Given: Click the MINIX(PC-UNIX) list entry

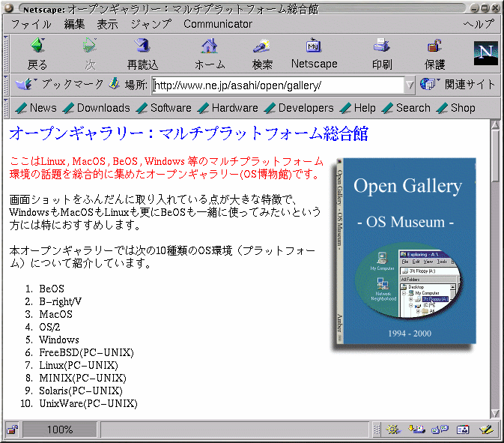Looking at the screenshot, I should tap(82, 378).
